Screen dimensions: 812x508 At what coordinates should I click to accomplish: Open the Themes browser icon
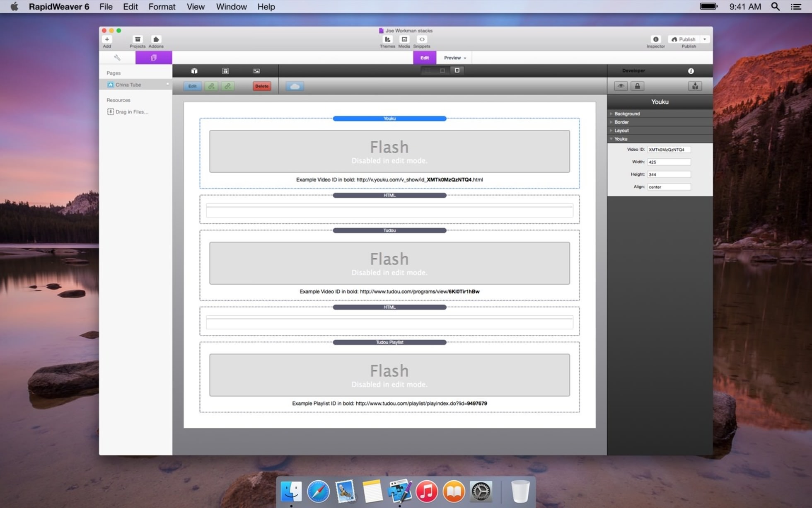pos(387,39)
